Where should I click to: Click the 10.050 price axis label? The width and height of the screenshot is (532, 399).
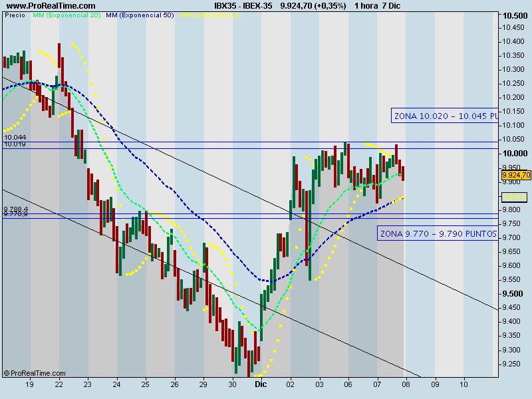click(513, 140)
